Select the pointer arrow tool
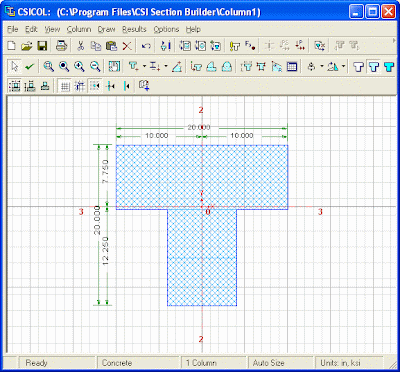 [14, 67]
